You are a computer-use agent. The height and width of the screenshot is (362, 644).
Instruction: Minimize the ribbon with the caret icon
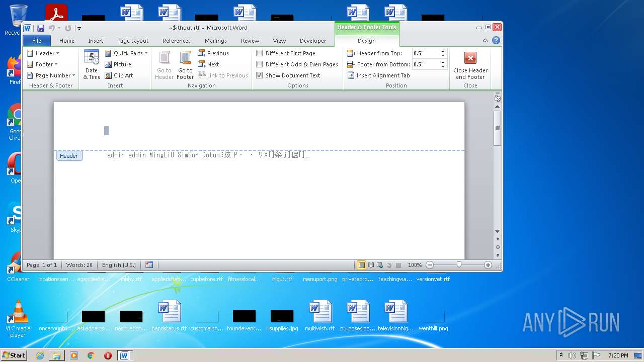(485, 41)
